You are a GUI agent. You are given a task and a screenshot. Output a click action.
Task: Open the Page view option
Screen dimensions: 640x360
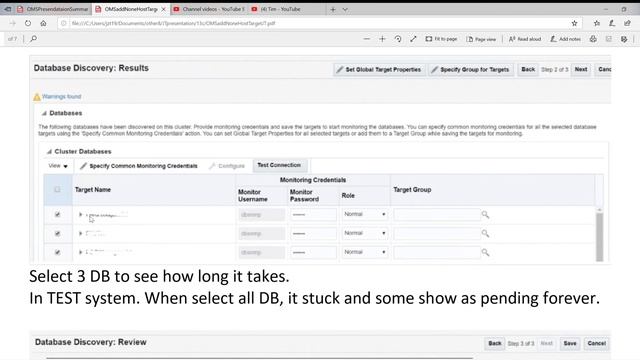(x=481, y=39)
